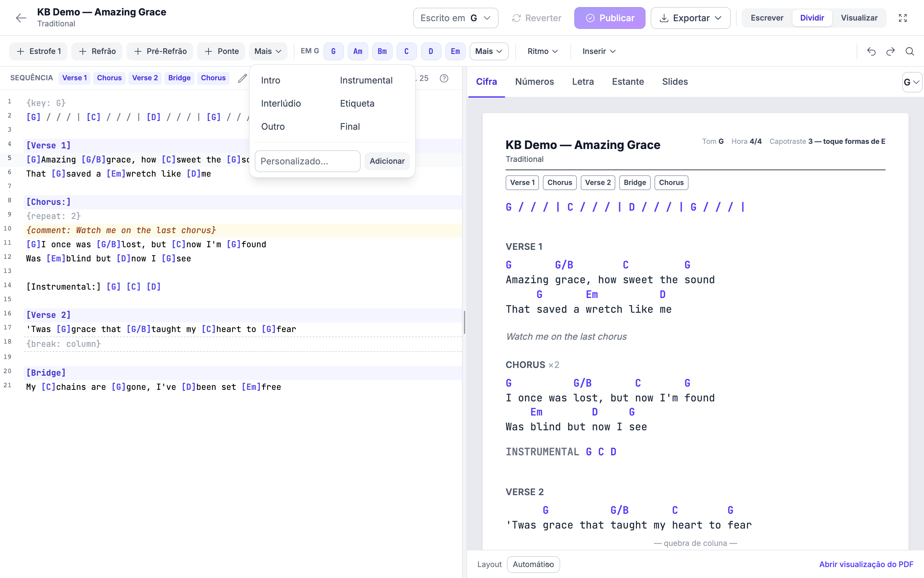The height and width of the screenshot is (578, 924).
Task: Insert the Bm chord chip
Action: point(382,51)
